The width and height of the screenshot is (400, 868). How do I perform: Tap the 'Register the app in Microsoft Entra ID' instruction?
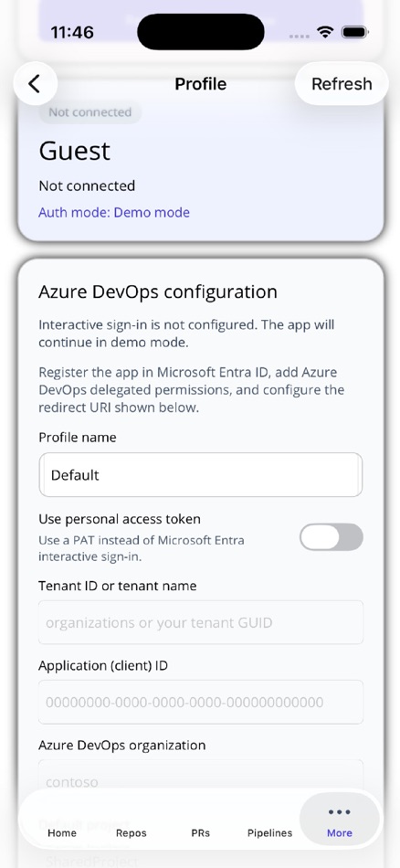192,390
